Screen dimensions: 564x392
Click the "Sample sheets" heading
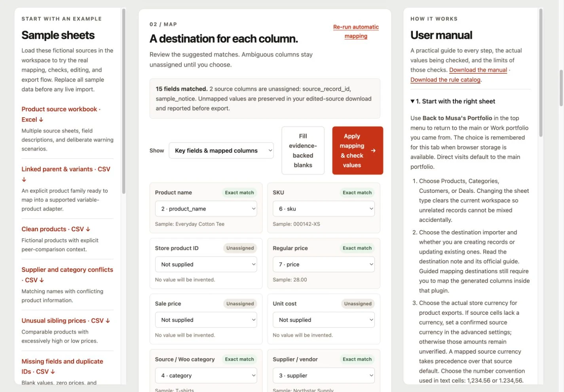[x=58, y=35]
